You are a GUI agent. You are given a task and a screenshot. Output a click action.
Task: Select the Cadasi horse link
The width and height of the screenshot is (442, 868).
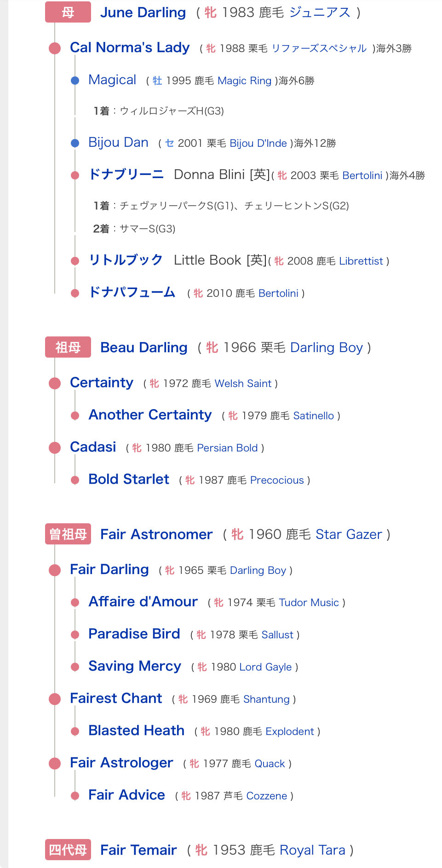click(x=93, y=447)
